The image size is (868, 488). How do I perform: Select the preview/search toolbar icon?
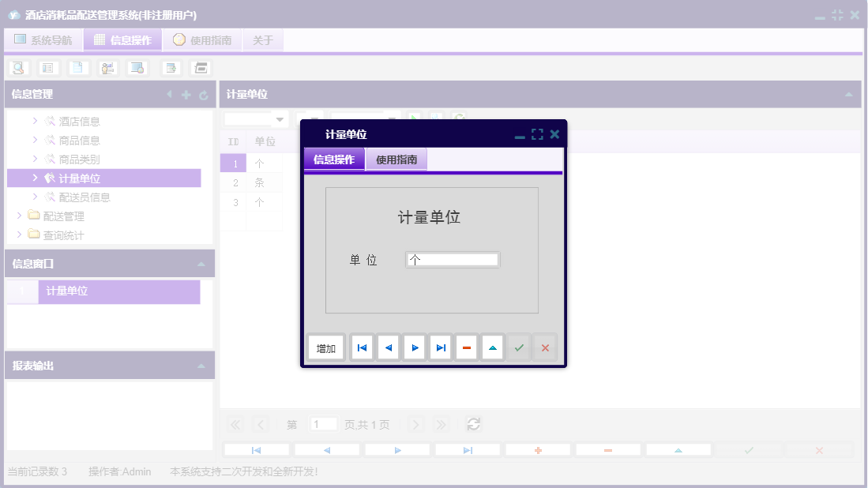click(x=18, y=67)
